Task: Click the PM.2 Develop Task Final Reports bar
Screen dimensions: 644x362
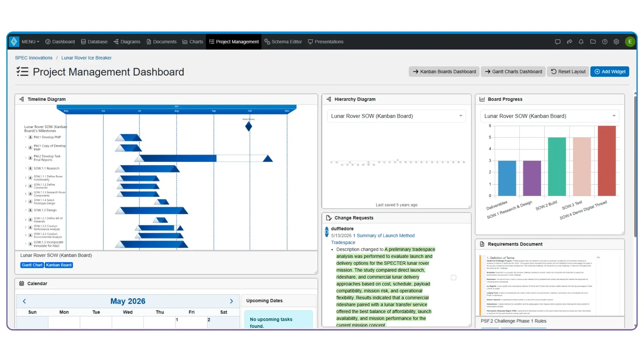Action: (204, 159)
